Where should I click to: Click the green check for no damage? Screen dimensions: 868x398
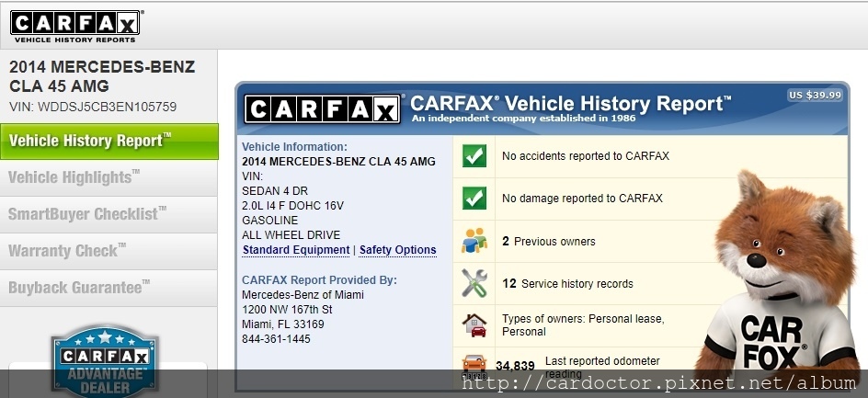474,199
